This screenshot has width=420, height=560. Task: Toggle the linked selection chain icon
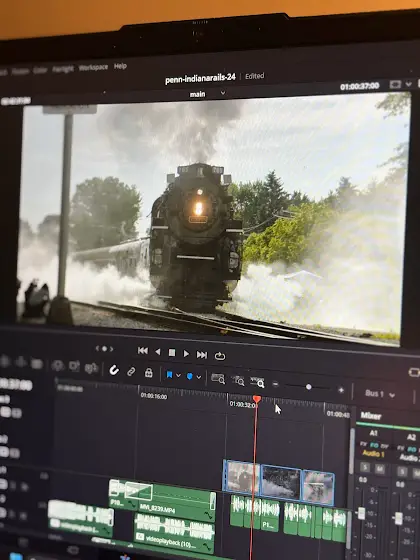pyautogui.click(x=131, y=372)
